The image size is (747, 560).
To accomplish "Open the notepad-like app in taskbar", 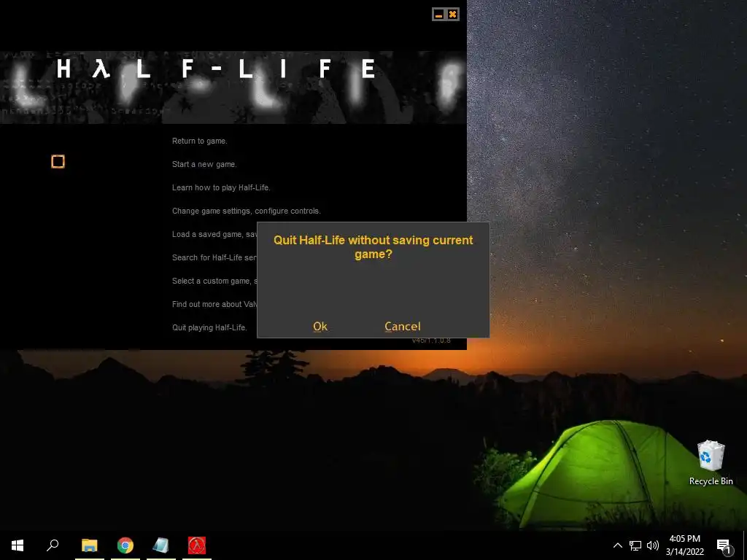I will coord(161,545).
